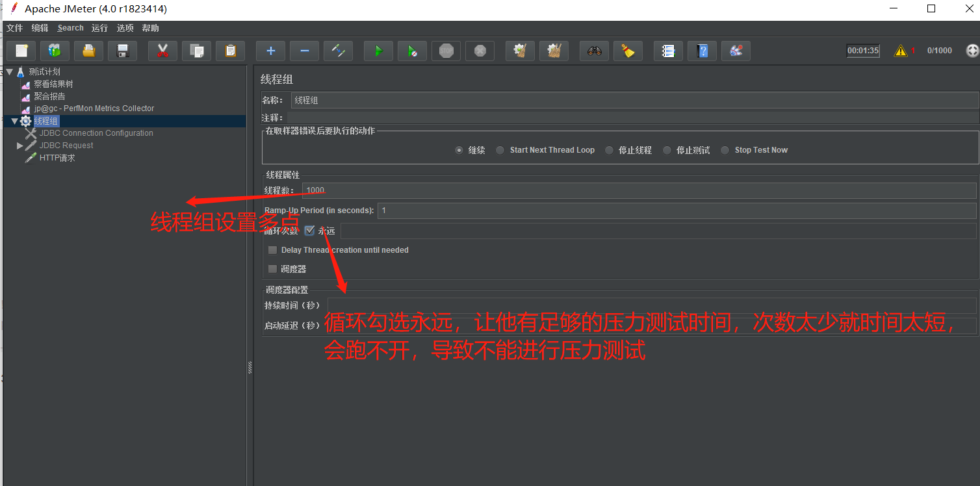Image resolution: width=980 pixels, height=486 pixels.
Task: Clear current results with single broom-gear icon
Action: 521,51
